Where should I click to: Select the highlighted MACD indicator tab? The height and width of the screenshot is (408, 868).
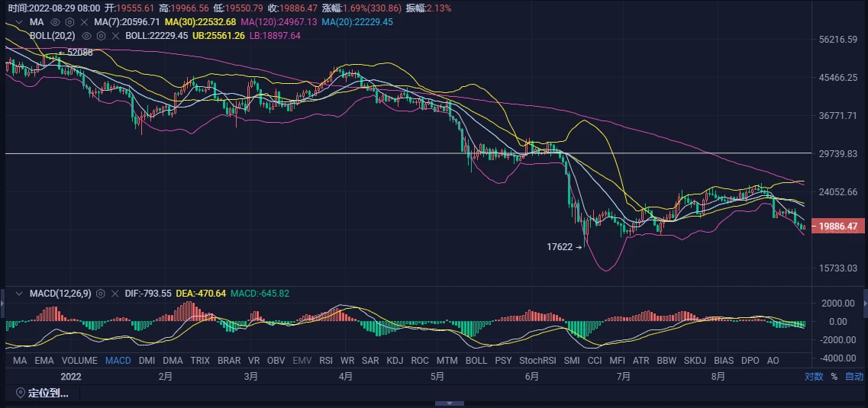click(x=118, y=361)
